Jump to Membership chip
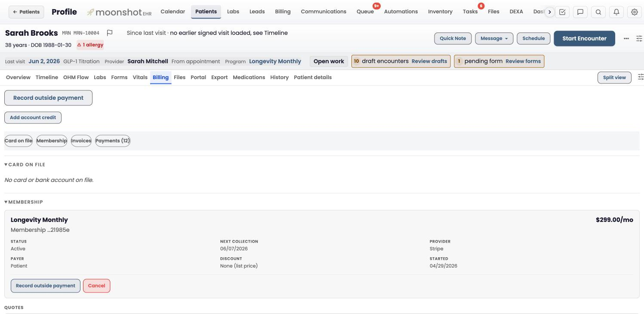The width and height of the screenshot is (644, 314). click(52, 141)
